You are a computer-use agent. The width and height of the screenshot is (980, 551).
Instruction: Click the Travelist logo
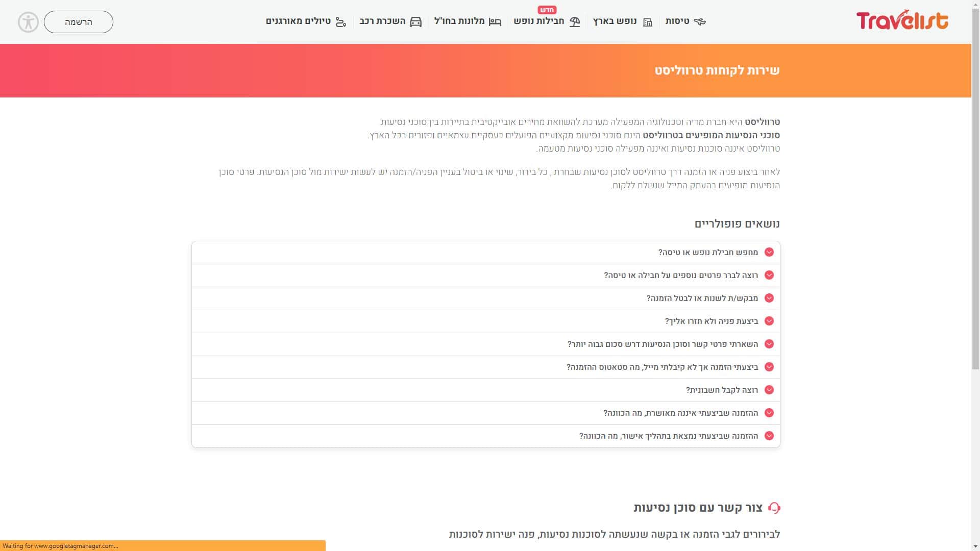pos(902,21)
